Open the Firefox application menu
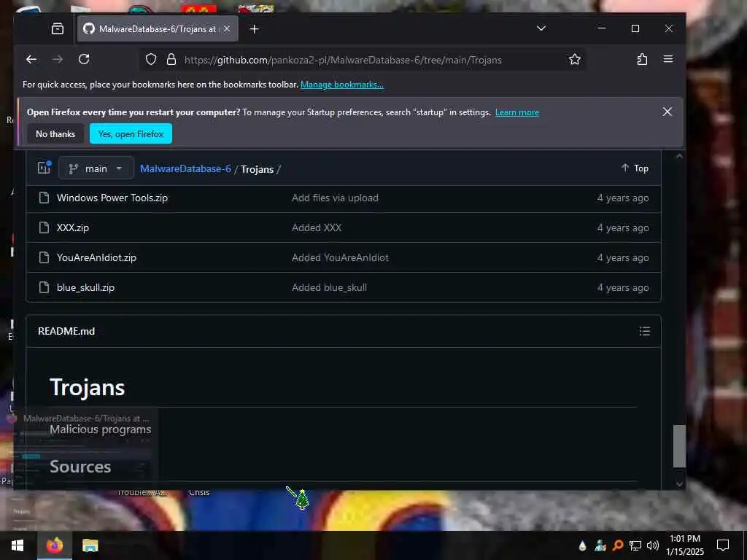This screenshot has width=747, height=560. 668,59
